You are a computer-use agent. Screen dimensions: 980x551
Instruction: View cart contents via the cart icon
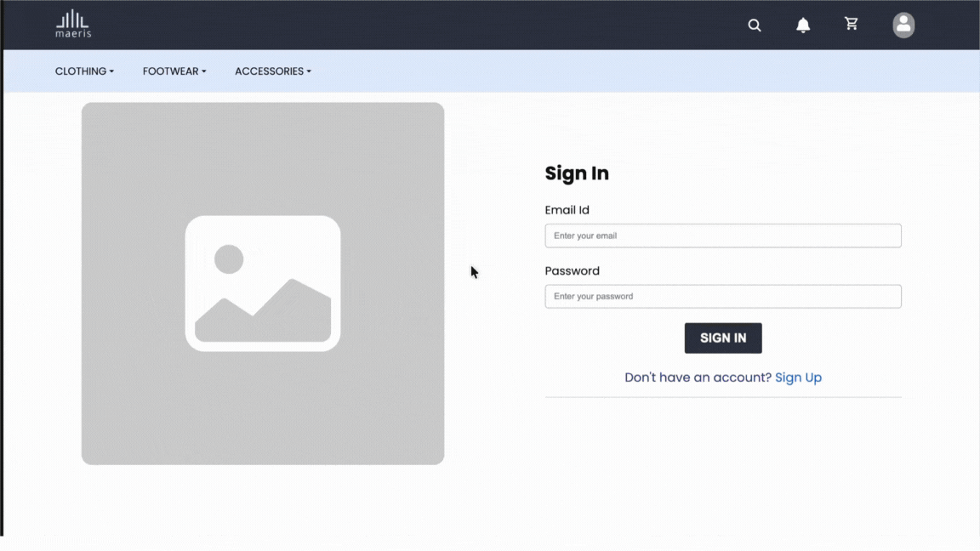click(x=852, y=25)
